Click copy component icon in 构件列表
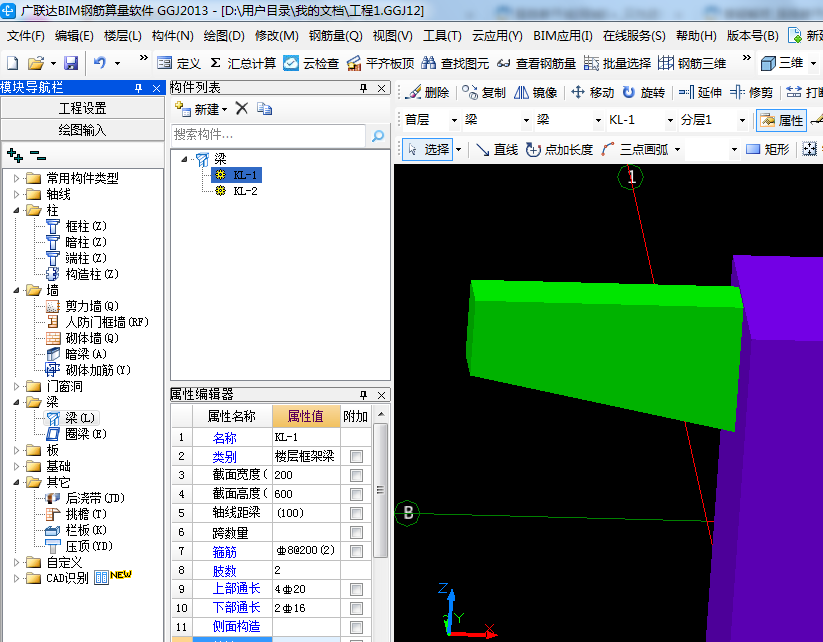Image resolution: width=823 pixels, height=642 pixels. point(264,109)
